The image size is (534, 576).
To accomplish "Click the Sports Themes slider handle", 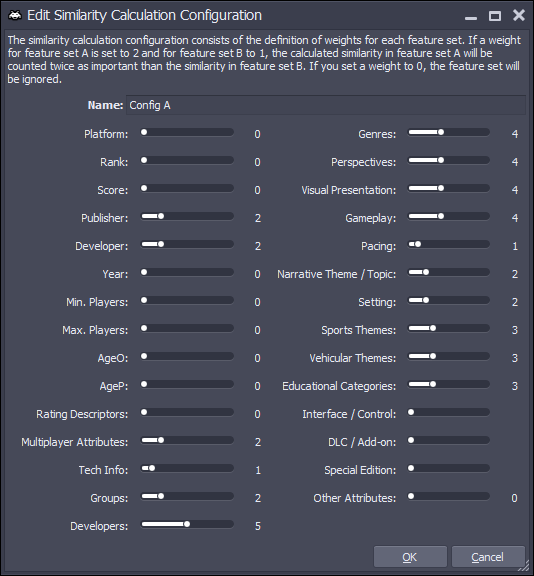I will point(433,328).
